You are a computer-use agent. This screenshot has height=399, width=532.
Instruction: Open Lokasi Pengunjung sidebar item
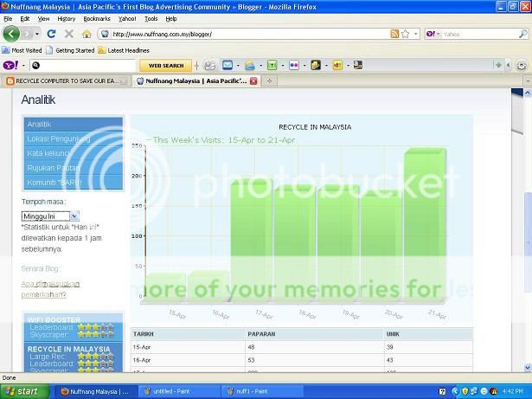point(74,138)
